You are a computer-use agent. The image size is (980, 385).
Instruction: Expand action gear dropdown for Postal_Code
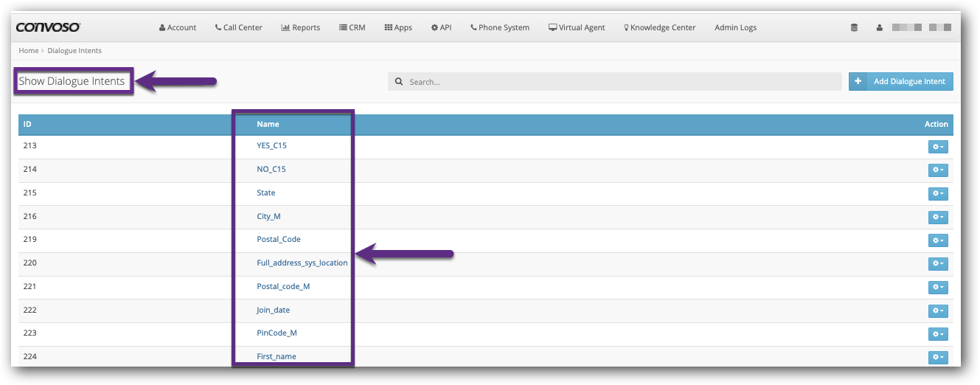pos(937,240)
